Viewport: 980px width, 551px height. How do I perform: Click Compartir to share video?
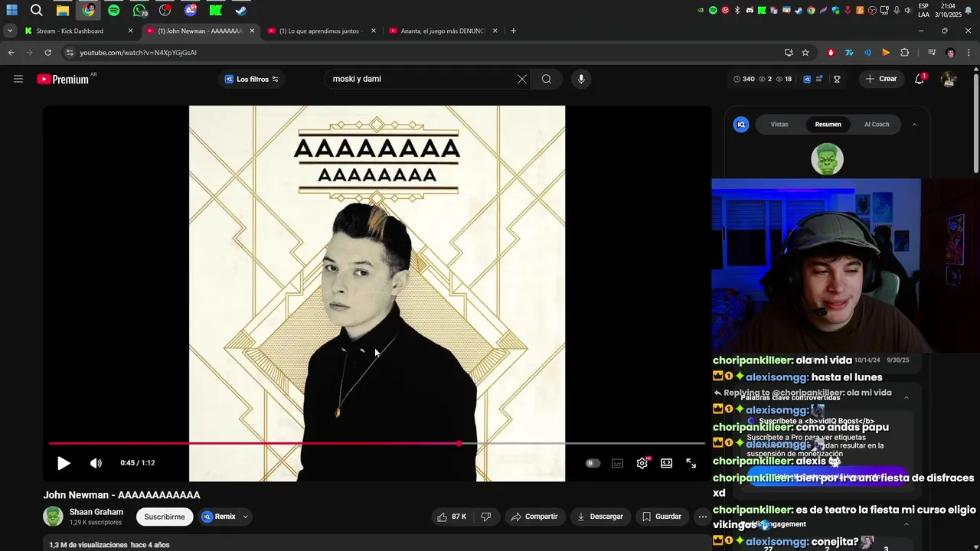coord(534,517)
